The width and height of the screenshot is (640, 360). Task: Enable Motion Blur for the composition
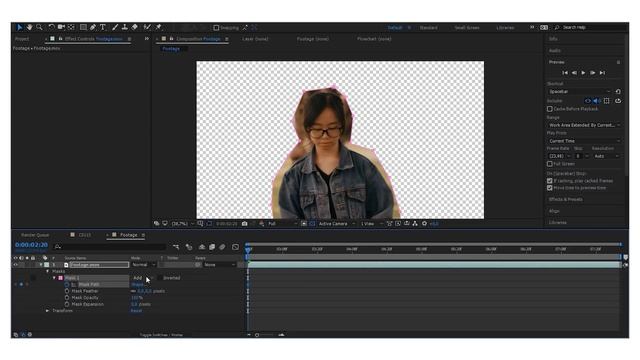[222, 247]
